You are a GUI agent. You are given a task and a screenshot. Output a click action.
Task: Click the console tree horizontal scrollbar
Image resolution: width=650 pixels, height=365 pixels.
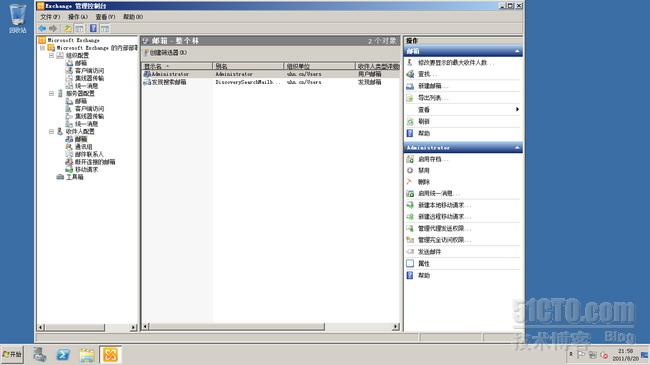coord(87,327)
